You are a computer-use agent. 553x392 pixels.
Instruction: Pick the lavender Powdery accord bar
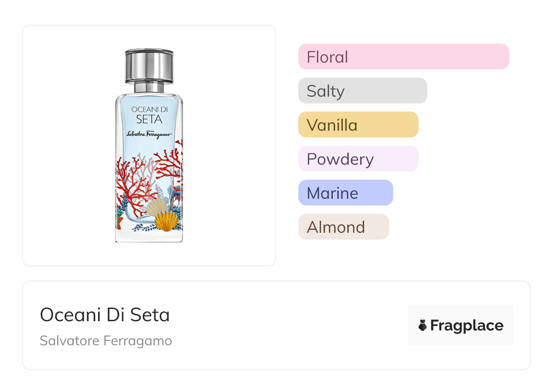358,159
